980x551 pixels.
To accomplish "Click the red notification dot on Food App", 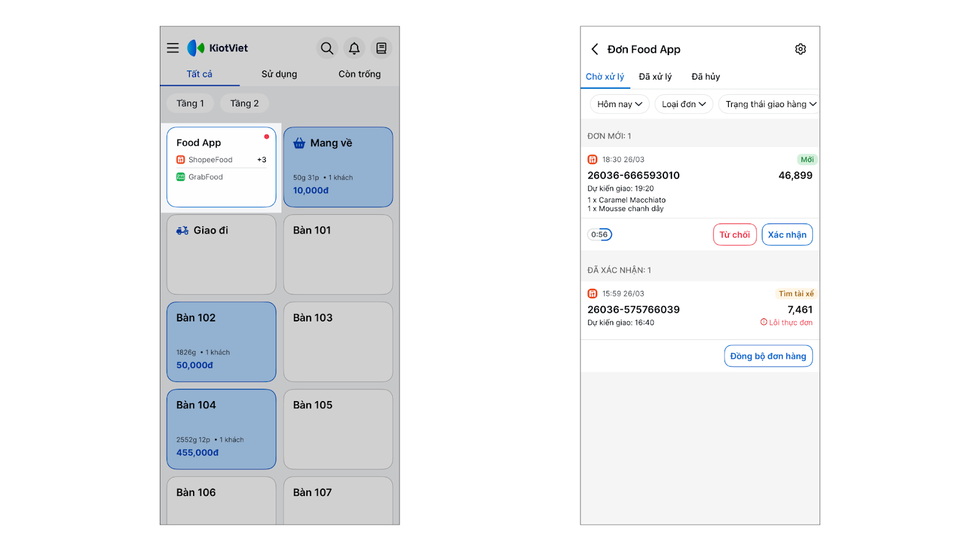I will 266,137.
